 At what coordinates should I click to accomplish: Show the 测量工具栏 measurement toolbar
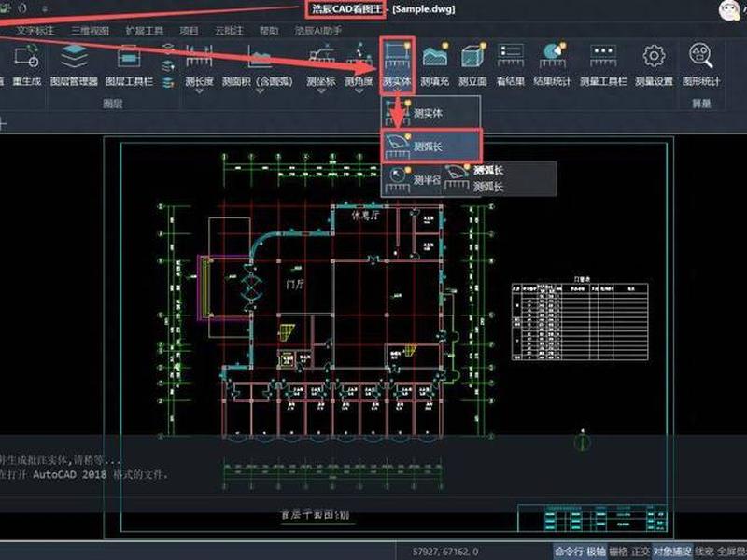pyautogui.click(x=603, y=63)
